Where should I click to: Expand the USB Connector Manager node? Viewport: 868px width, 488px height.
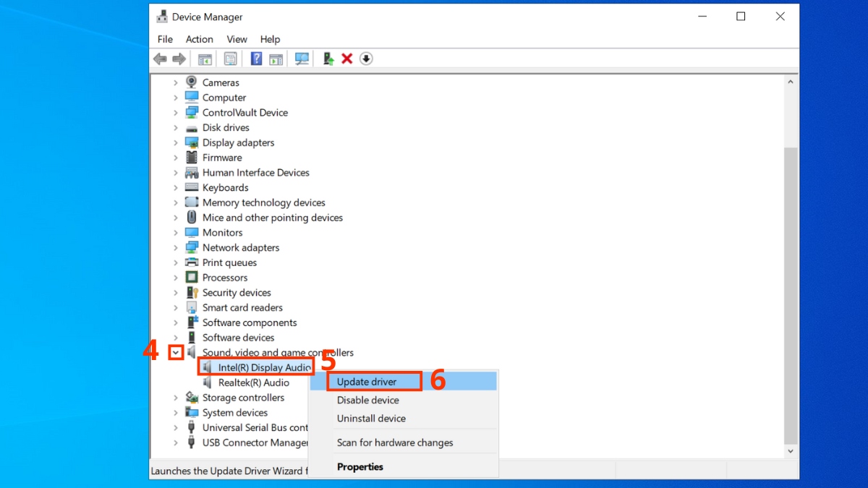[x=176, y=442]
